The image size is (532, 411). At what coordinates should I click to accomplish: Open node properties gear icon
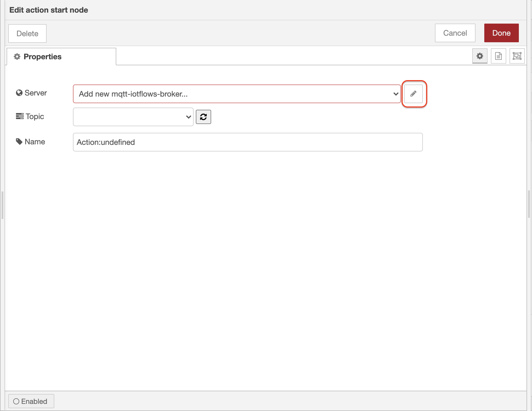tap(480, 56)
